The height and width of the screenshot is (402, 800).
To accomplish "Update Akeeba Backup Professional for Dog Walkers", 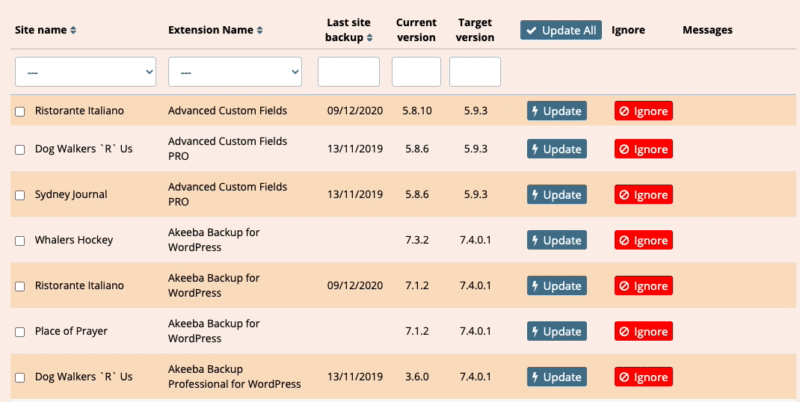I will (x=557, y=376).
